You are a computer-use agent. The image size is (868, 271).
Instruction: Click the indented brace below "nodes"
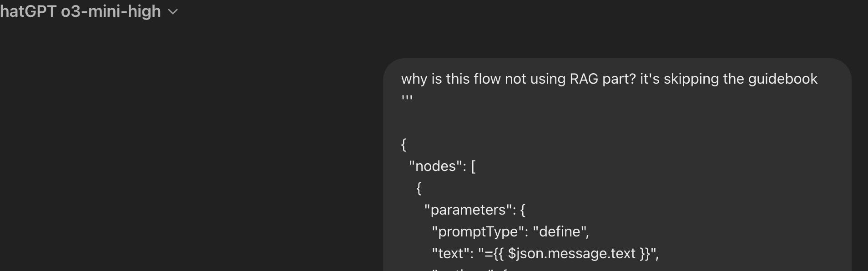coord(419,188)
